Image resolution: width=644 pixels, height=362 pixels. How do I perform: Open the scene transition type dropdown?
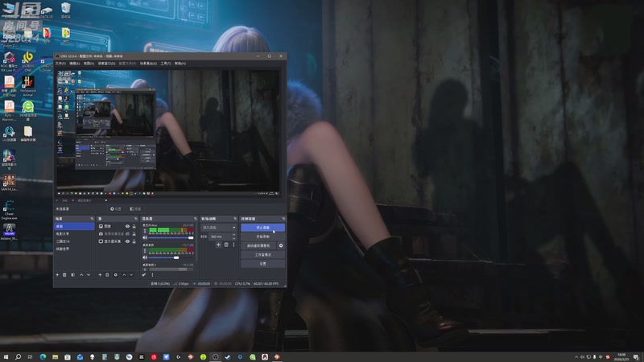click(219, 228)
